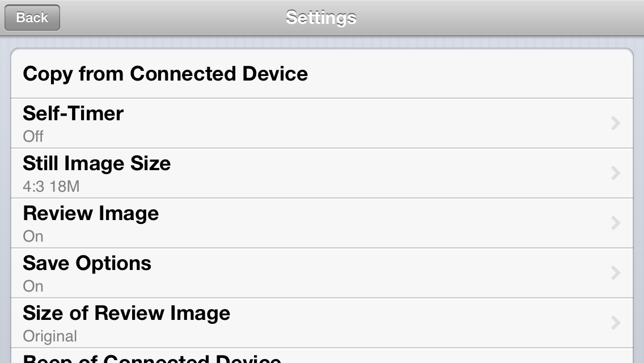Screen dimensions: 644x363
Task: Tap Copy from Connected Device
Action: coord(165,74)
